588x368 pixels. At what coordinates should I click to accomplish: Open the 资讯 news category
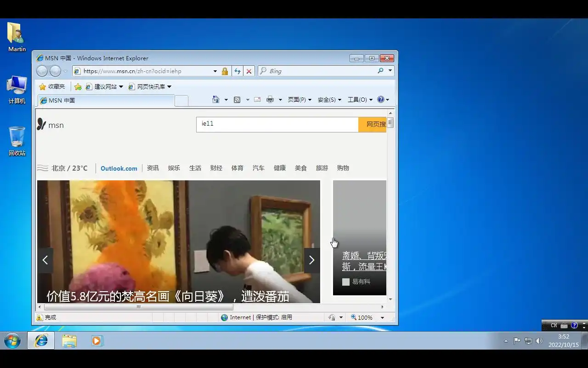153,168
